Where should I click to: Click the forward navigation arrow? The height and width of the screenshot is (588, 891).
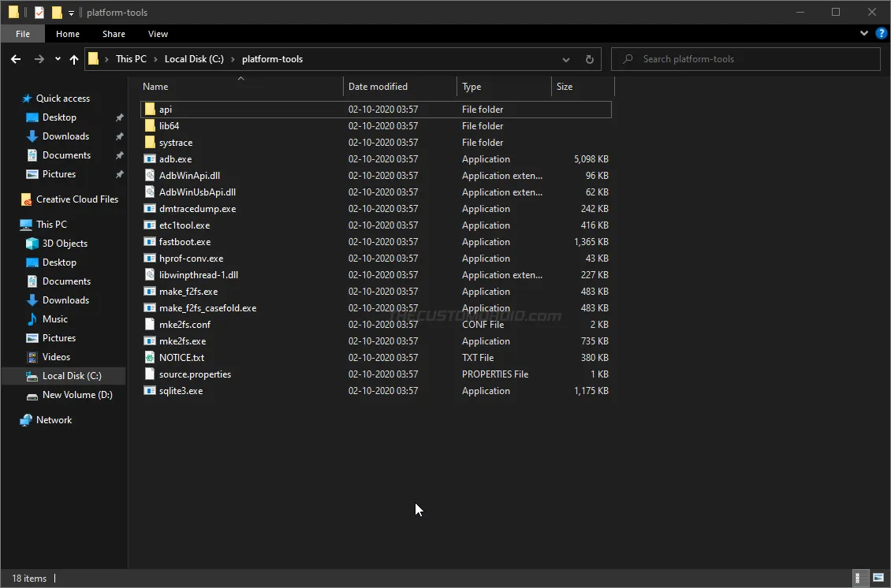pos(38,59)
